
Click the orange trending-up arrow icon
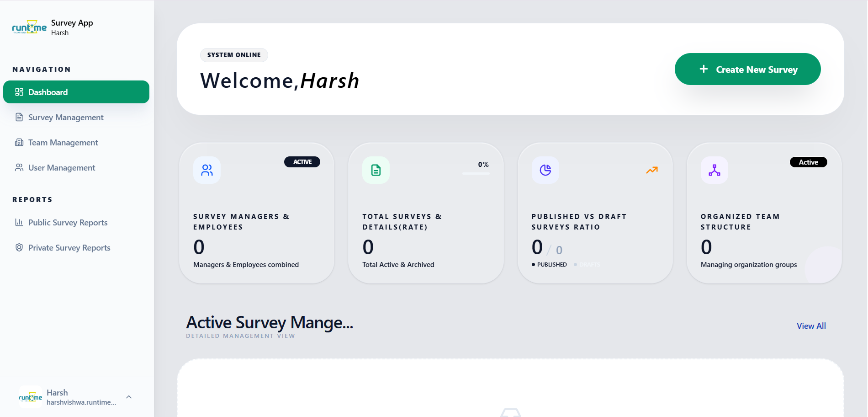(652, 170)
